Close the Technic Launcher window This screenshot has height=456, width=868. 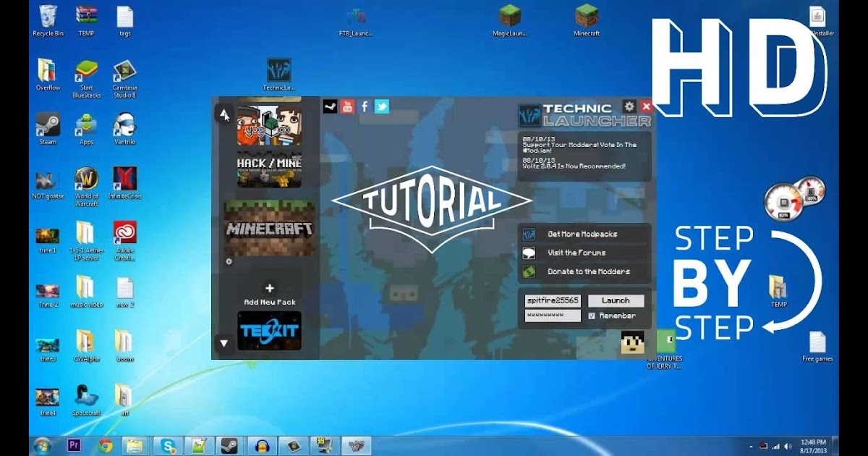coord(647,106)
